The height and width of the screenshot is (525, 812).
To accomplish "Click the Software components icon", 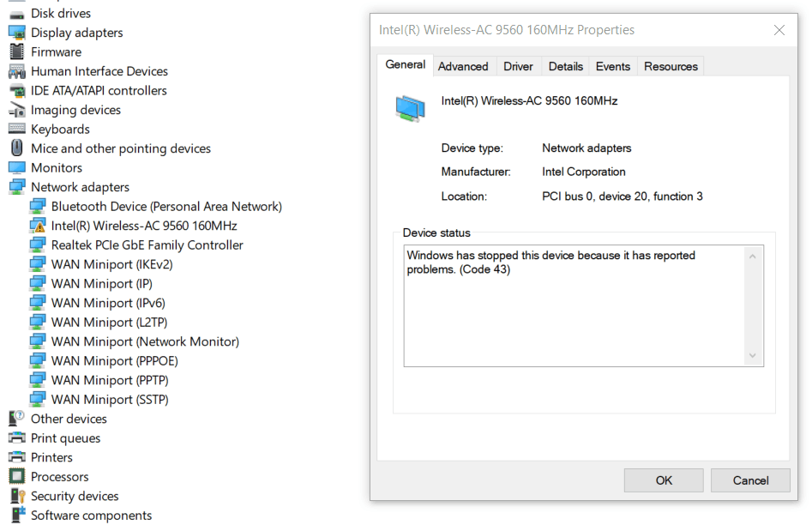I will [x=18, y=515].
